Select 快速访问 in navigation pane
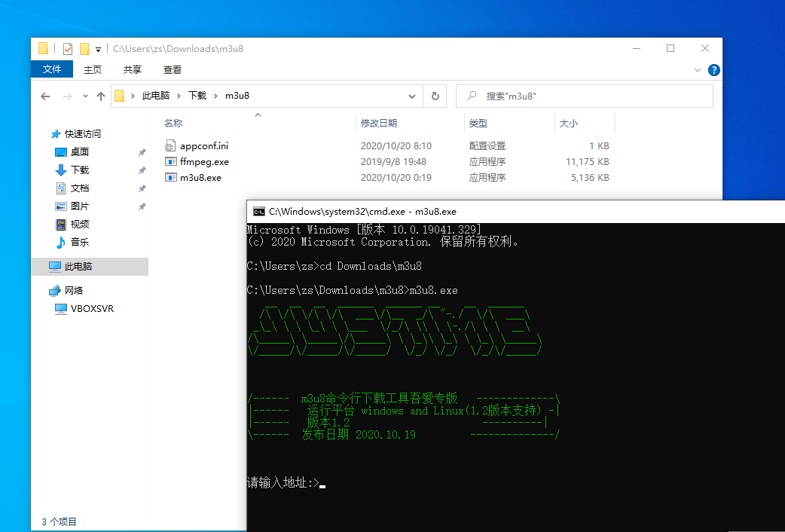This screenshot has width=785, height=532. [x=83, y=133]
